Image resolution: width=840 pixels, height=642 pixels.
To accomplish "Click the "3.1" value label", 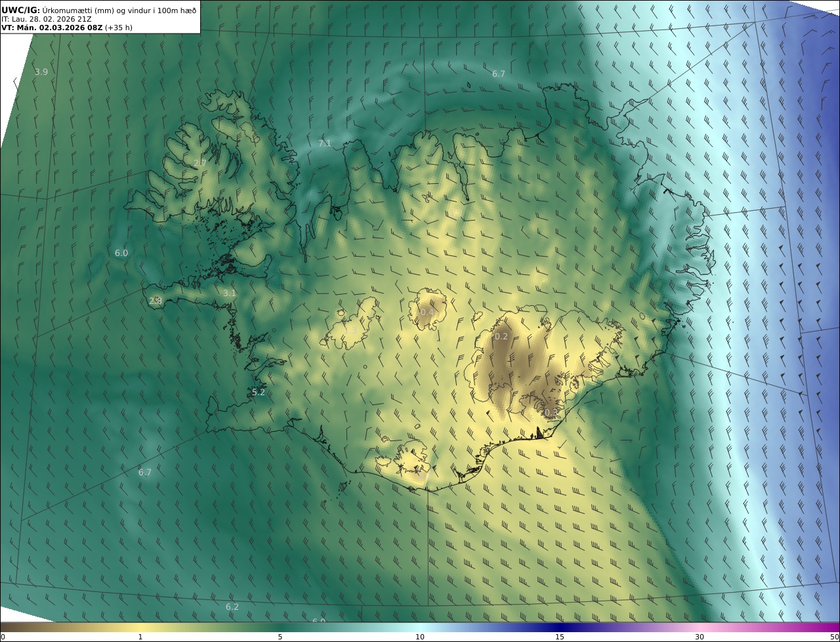I will pos(229,293).
